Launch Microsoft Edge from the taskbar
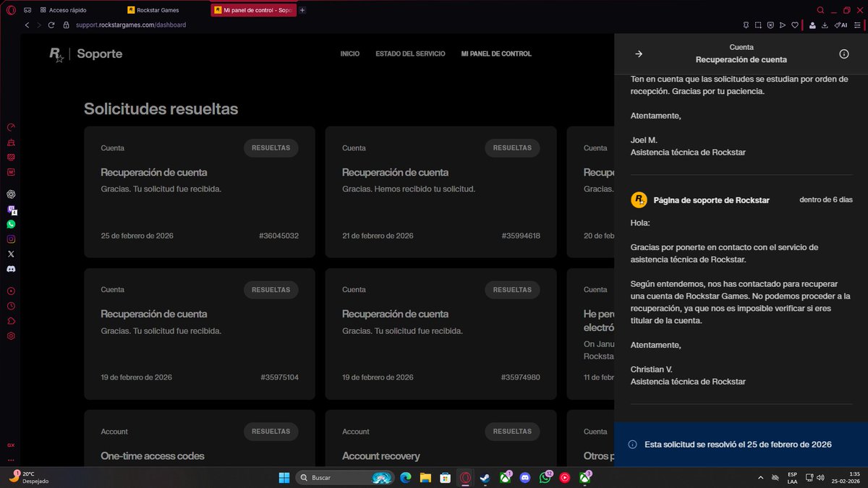Image resolution: width=868 pixels, height=488 pixels. [x=406, y=478]
